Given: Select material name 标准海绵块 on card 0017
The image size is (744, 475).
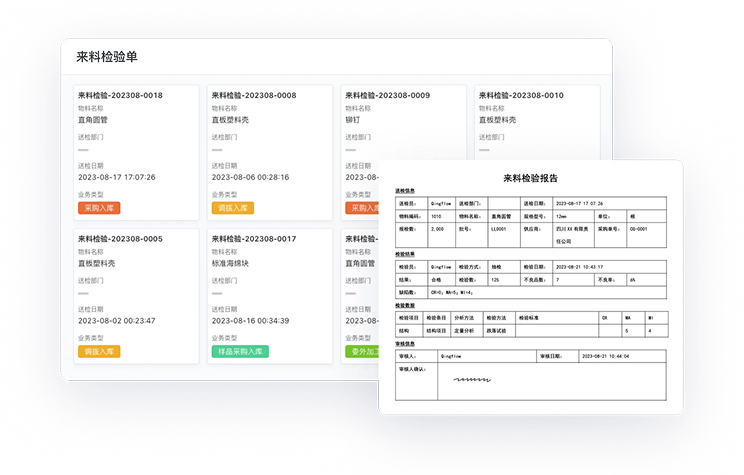Looking at the screenshot, I should click(x=230, y=263).
